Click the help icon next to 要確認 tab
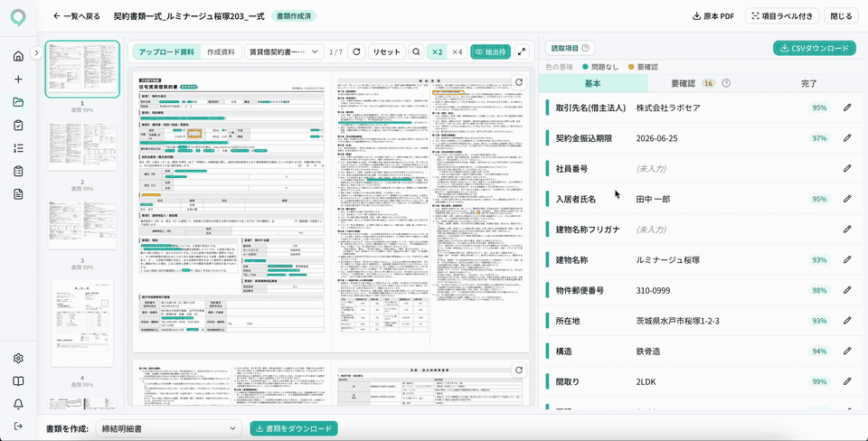 [x=726, y=83]
